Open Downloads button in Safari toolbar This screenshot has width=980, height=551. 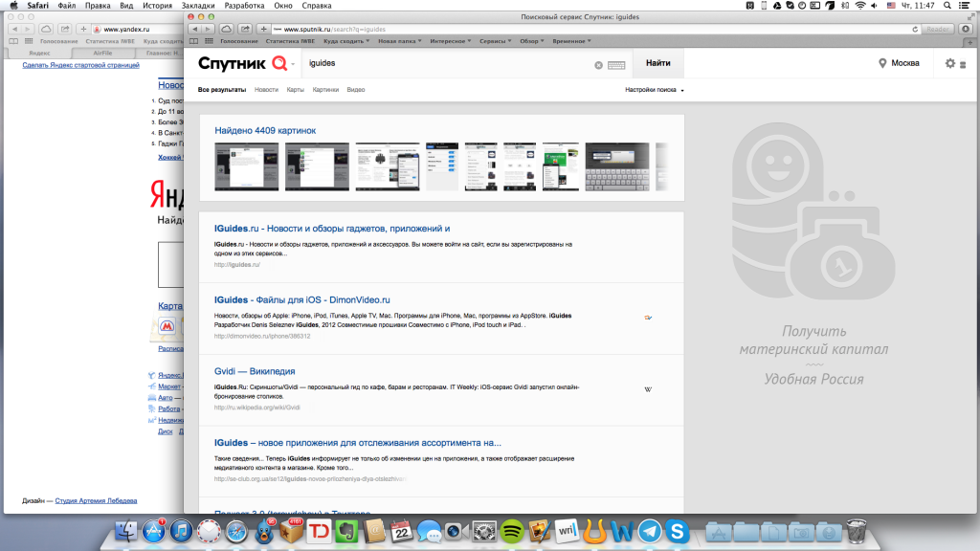966,30
